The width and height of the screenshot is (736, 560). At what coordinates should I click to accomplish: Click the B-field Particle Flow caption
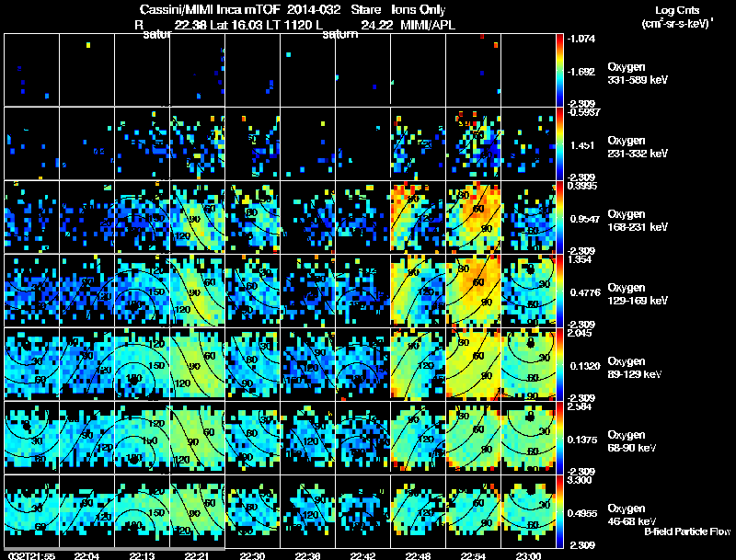687,531
